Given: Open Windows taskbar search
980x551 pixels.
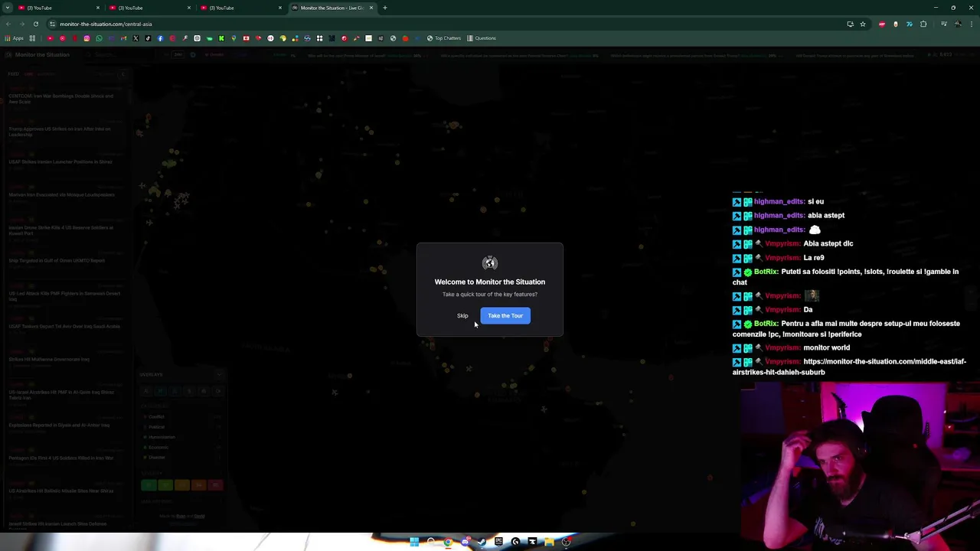Looking at the screenshot, I should tap(431, 542).
